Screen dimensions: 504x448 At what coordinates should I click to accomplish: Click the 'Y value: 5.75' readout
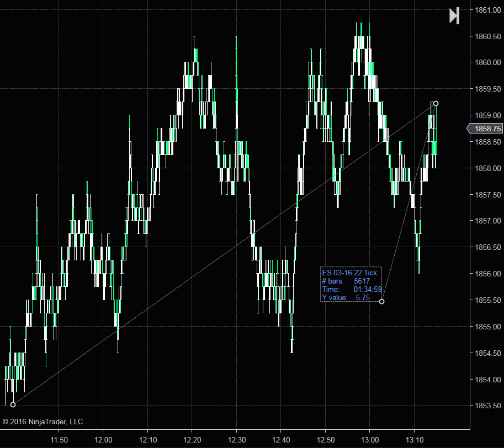pyautogui.click(x=346, y=298)
